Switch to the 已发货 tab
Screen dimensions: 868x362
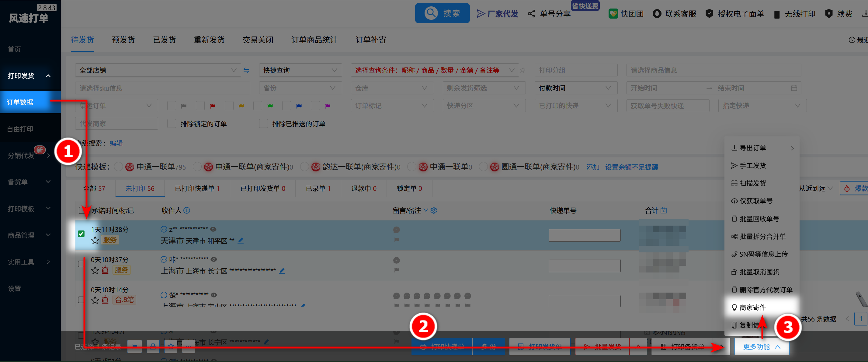(x=164, y=40)
